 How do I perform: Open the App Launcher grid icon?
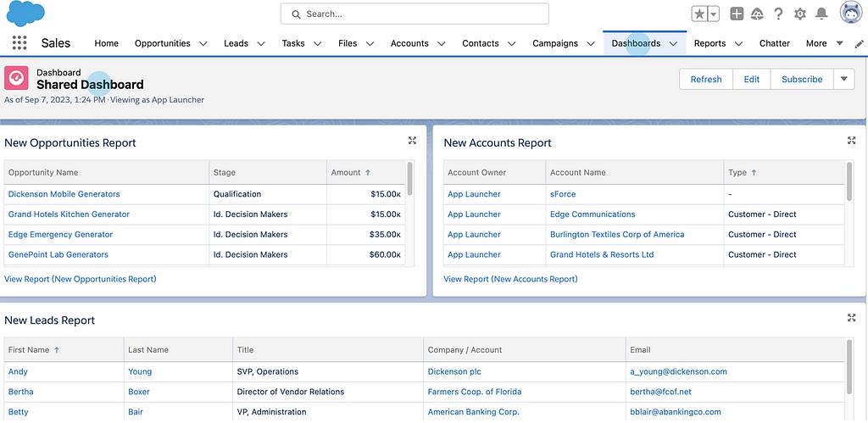click(x=19, y=43)
